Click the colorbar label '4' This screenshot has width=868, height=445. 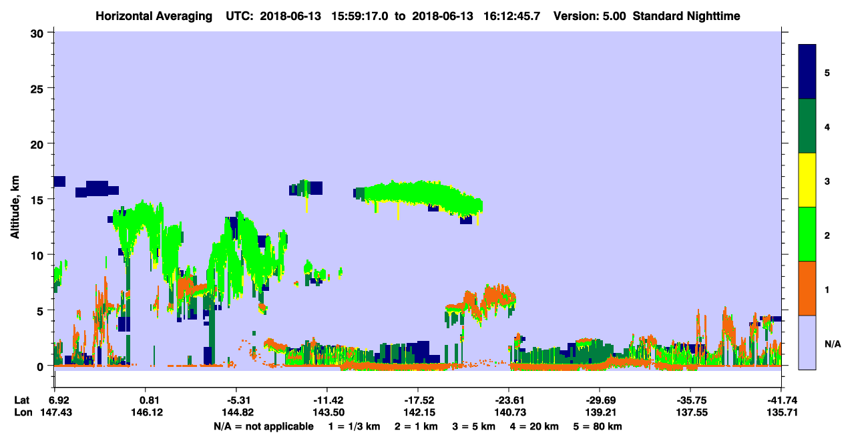(827, 126)
